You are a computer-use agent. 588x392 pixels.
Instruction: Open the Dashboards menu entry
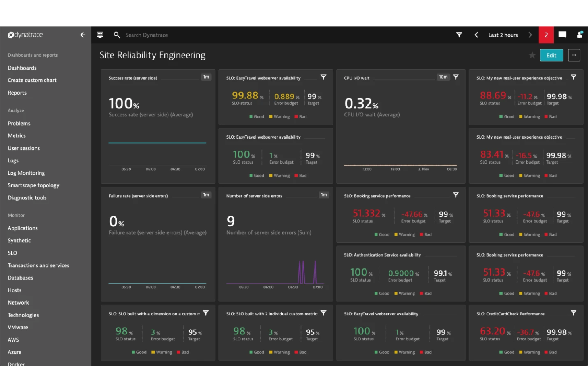click(x=22, y=68)
